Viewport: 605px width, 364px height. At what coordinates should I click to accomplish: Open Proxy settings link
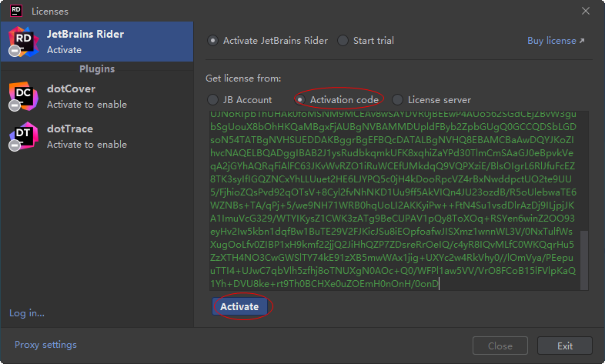(x=45, y=344)
